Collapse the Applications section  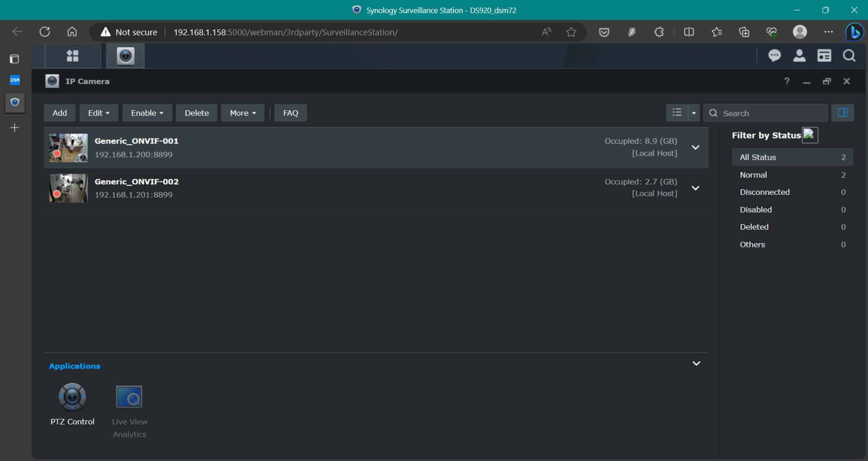point(696,363)
